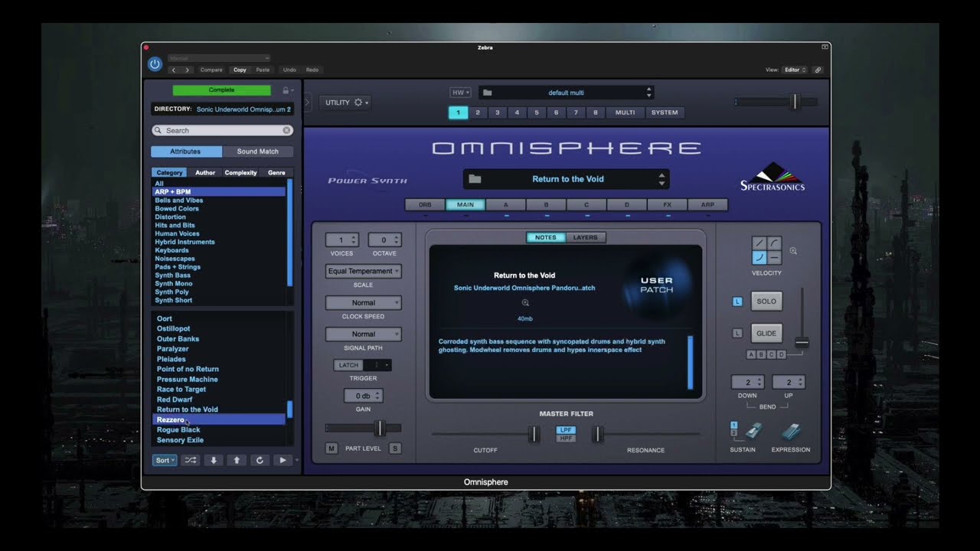
Task: Switch to the Sound Match tab
Action: 258,152
